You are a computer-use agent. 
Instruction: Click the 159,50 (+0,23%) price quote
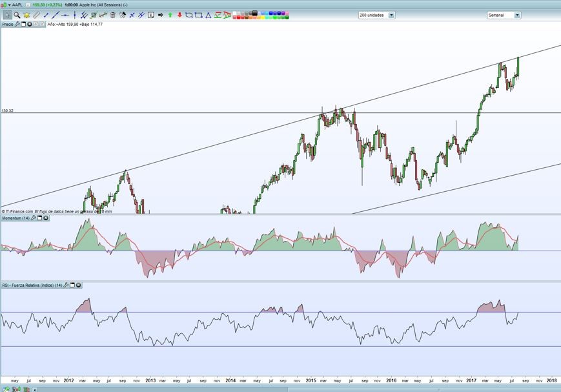[47, 5]
